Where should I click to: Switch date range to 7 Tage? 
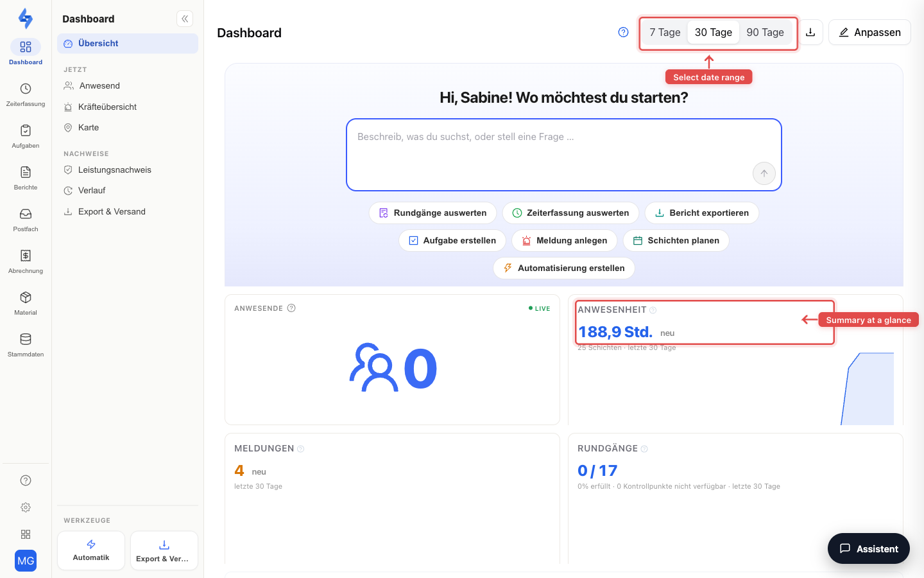pos(665,32)
